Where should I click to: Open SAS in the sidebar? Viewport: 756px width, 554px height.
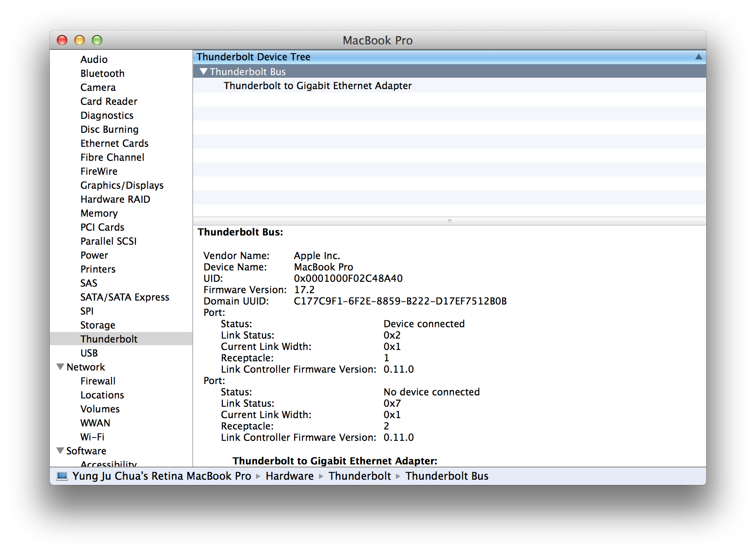89,283
